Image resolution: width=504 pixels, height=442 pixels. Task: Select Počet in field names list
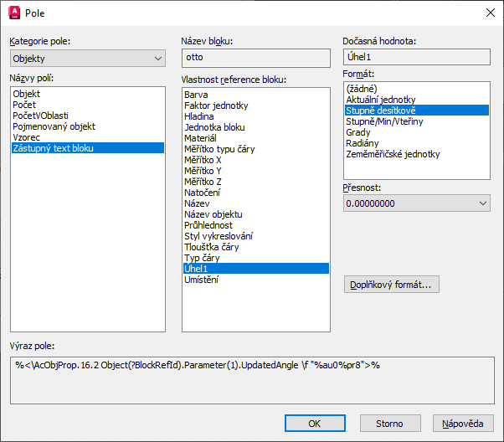click(26, 105)
